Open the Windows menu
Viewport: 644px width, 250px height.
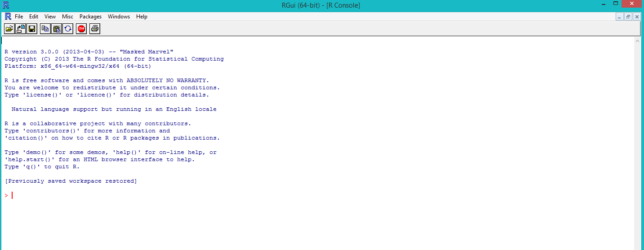coord(119,17)
